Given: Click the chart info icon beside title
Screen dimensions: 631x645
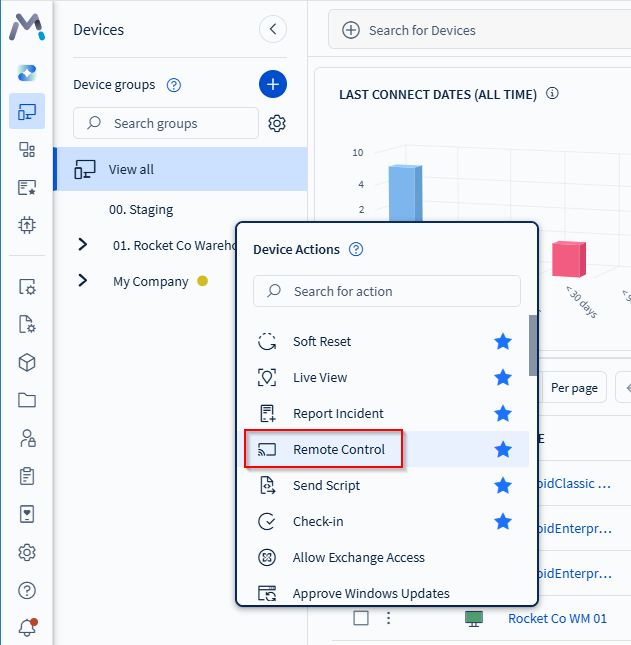Looking at the screenshot, I should point(552,94).
